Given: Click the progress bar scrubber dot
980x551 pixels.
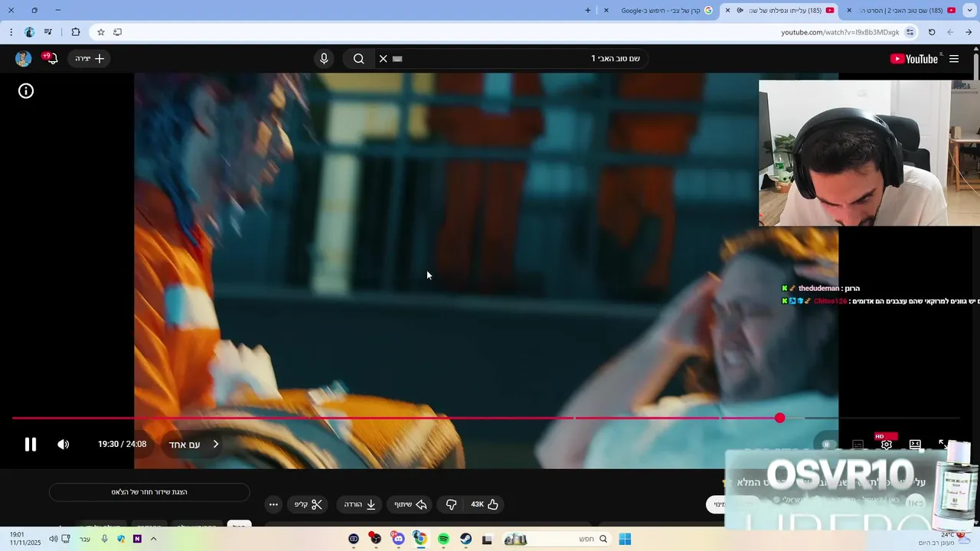Looking at the screenshot, I should click(x=779, y=418).
